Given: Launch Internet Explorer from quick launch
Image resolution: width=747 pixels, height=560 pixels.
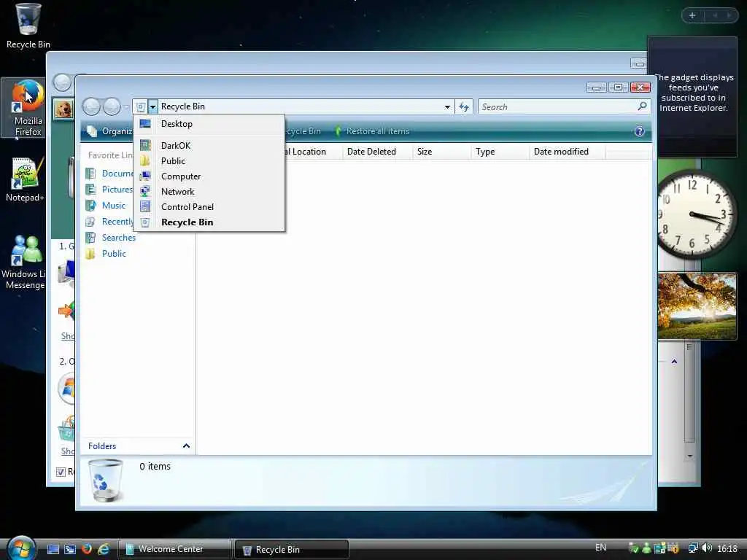Looking at the screenshot, I should coord(104,549).
